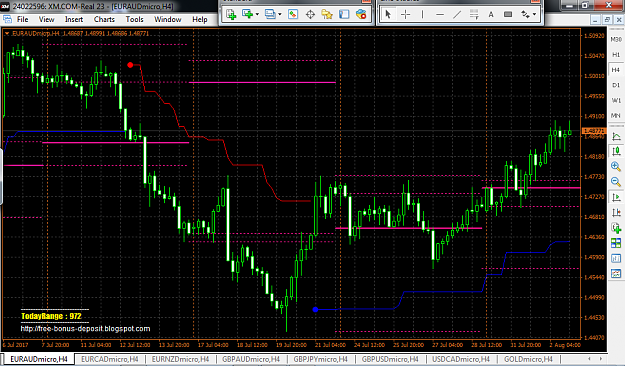Tile chart windows icon
Screen dimensions: 625x366
(616, 243)
